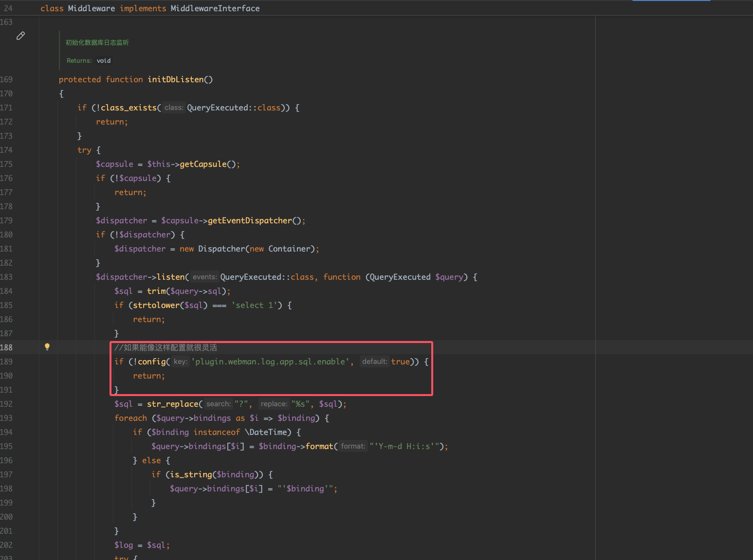Click the 'select 1' string literal
The width and height of the screenshot is (753, 560).
[254, 305]
